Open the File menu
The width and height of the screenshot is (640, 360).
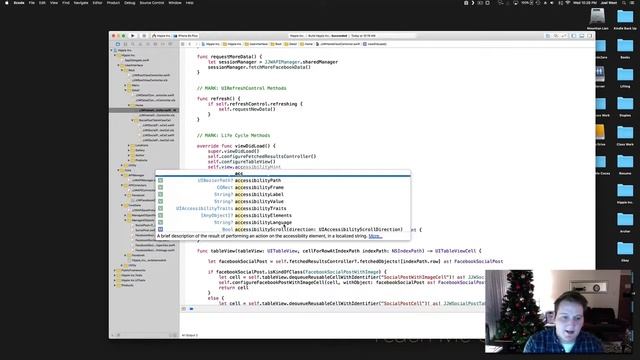coord(31,3)
